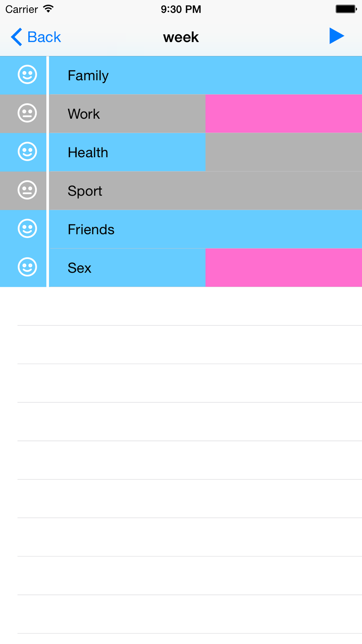Tap the week title in header
This screenshot has width=362, height=644.
click(x=181, y=37)
